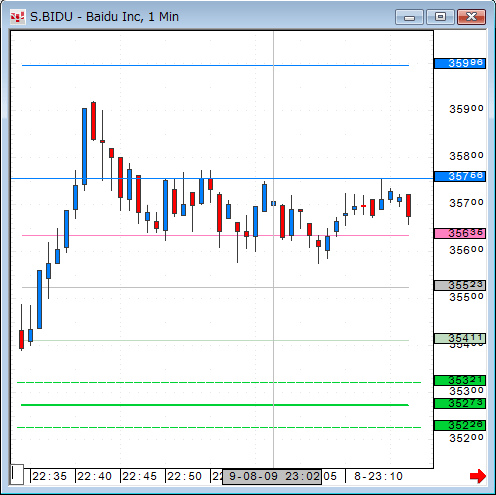Minimize the S.BIDU chart window
496x495 pixels.
(x=409, y=17)
